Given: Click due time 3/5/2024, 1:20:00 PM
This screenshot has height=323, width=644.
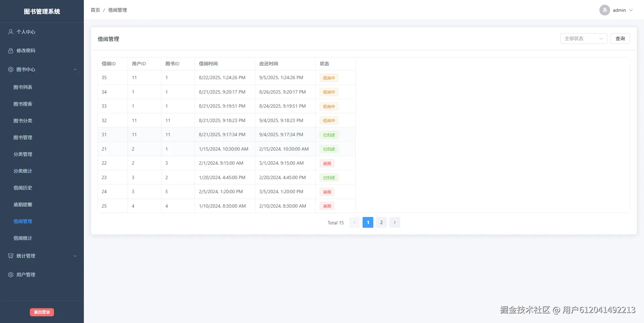Looking at the screenshot, I should (x=281, y=192).
